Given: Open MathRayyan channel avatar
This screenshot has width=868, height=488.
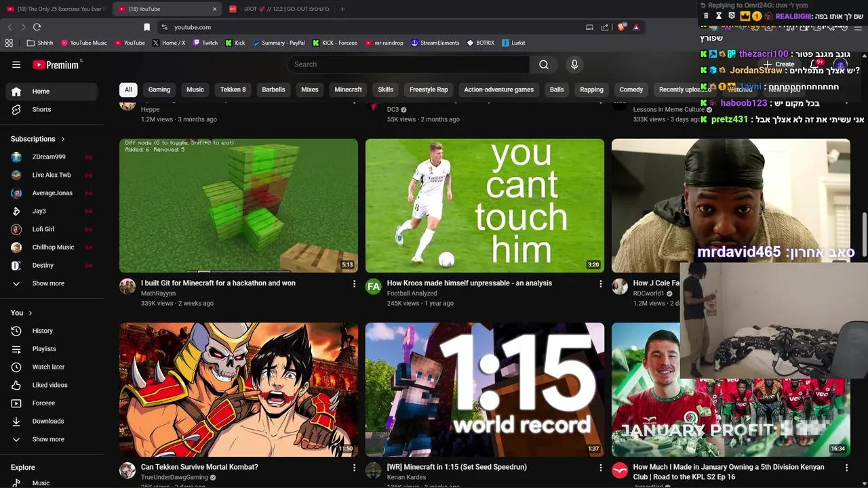Looking at the screenshot, I should click(x=127, y=286).
